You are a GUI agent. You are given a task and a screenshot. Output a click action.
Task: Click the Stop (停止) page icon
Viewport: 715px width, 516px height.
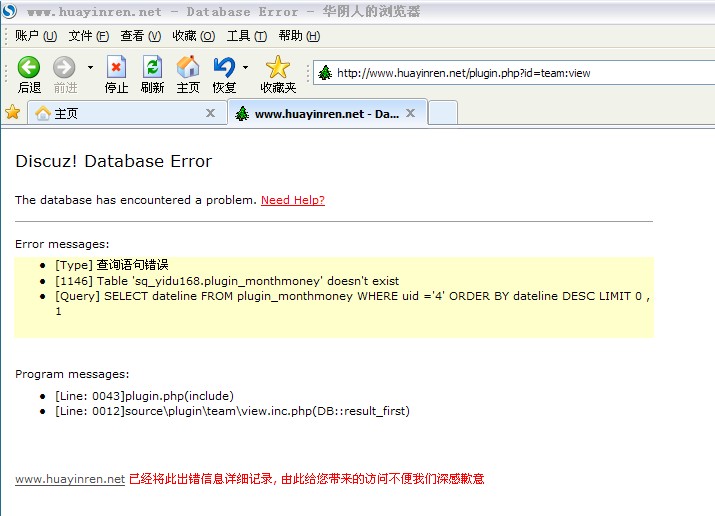116,67
